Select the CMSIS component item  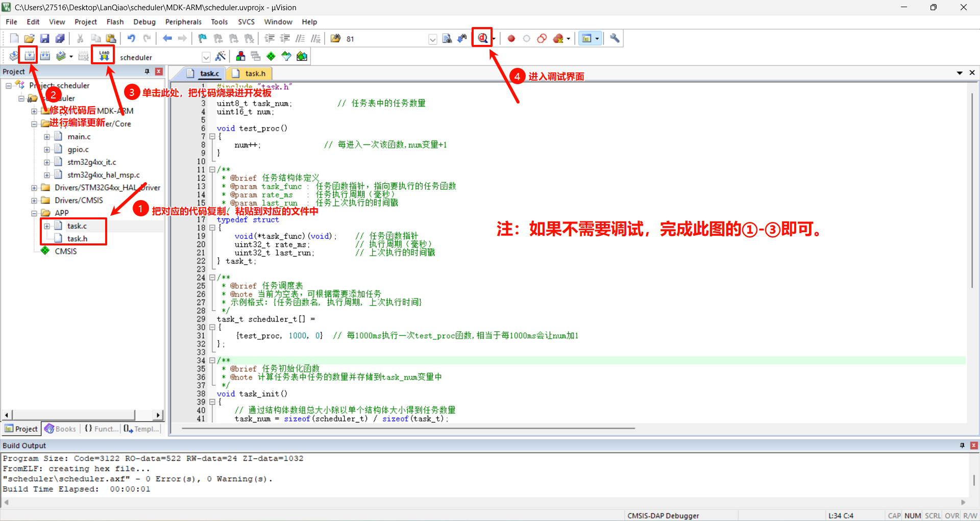[x=66, y=252]
